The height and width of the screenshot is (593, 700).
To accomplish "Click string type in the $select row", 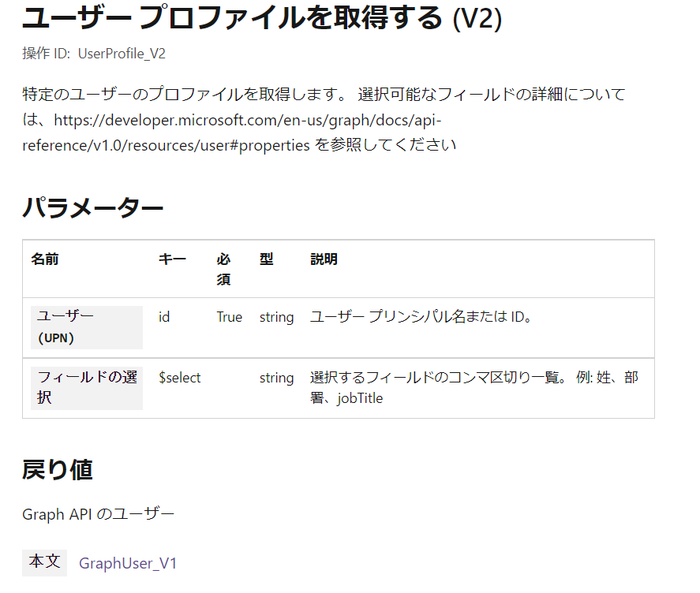I will click(x=276, y=378).
